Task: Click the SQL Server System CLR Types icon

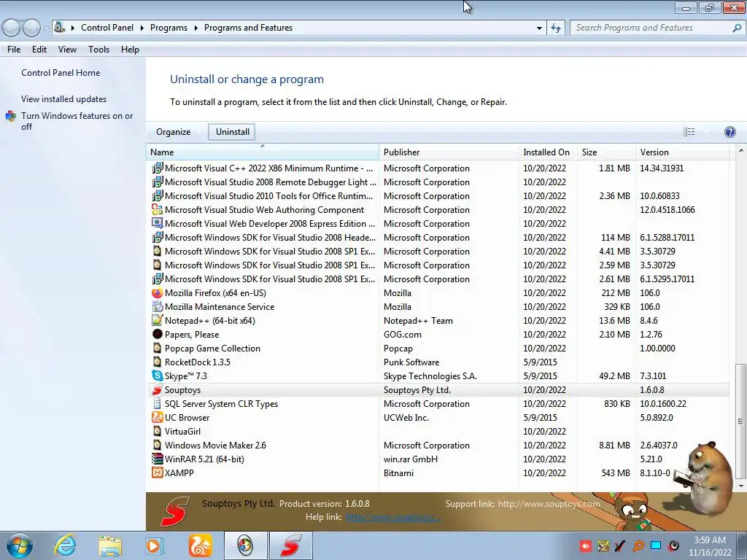Action: 157,403
